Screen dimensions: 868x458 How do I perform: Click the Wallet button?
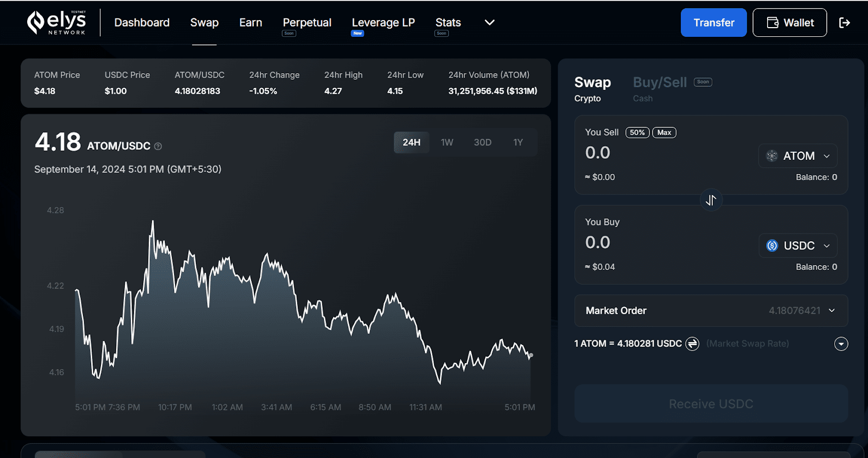[789, 23]
